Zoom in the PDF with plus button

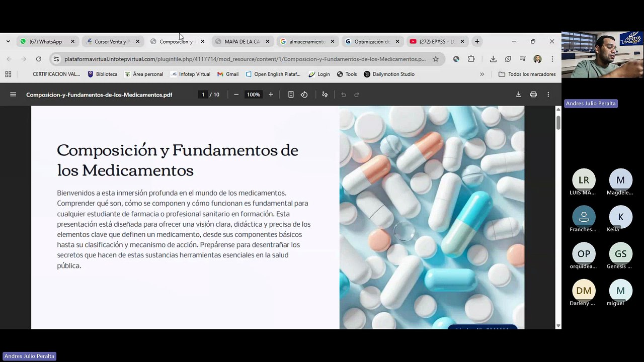click(x=271, y=95)
